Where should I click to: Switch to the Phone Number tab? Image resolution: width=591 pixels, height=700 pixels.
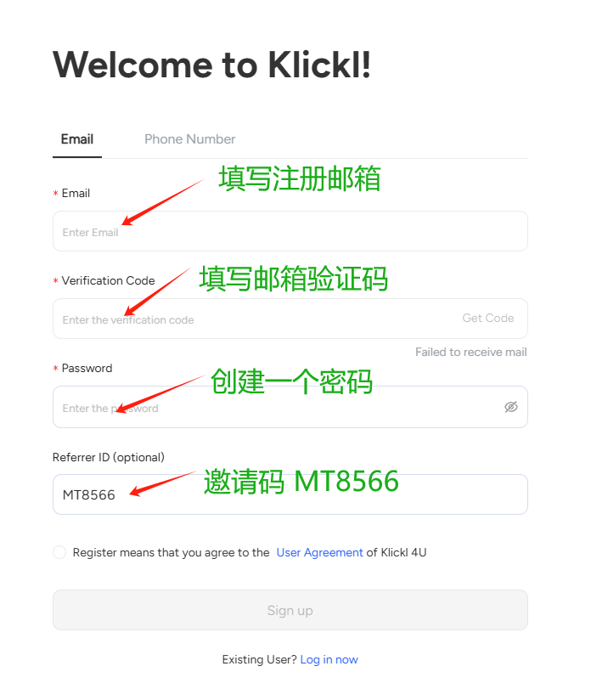[189, 139]
